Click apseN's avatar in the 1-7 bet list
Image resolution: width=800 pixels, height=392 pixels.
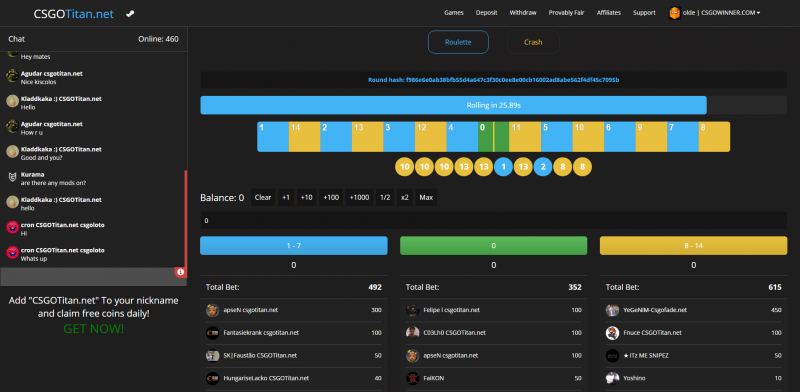pos(212,310)
